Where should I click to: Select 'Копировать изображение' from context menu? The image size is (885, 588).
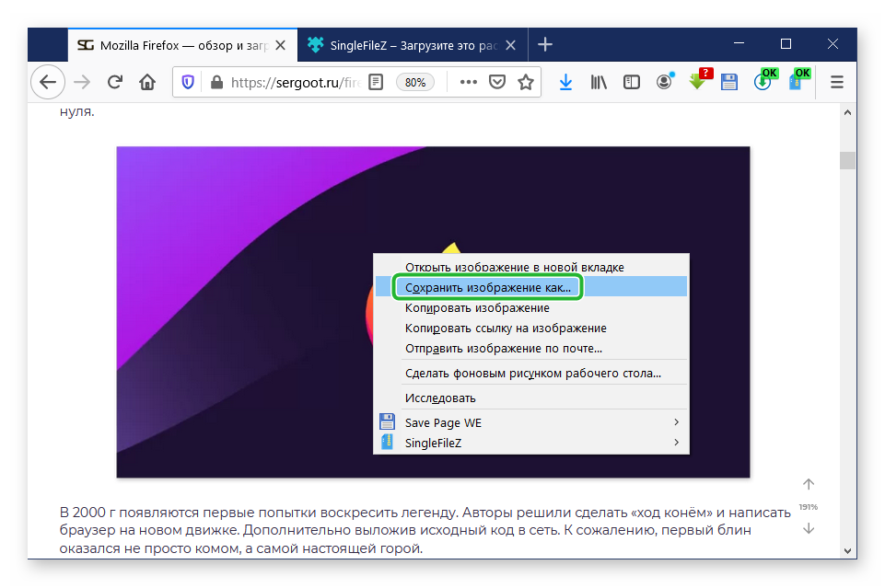[x=477, y=308]
